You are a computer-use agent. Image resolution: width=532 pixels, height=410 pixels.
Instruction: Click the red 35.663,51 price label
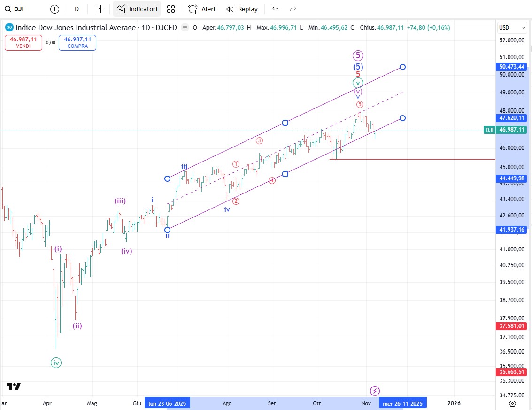[512, 371]
